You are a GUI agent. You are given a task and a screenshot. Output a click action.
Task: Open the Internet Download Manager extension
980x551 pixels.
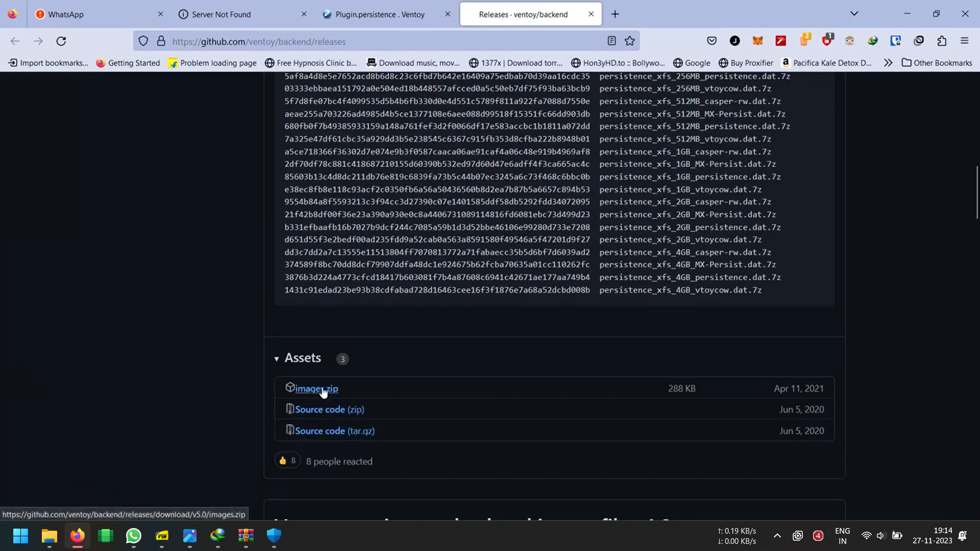[873, 41]
